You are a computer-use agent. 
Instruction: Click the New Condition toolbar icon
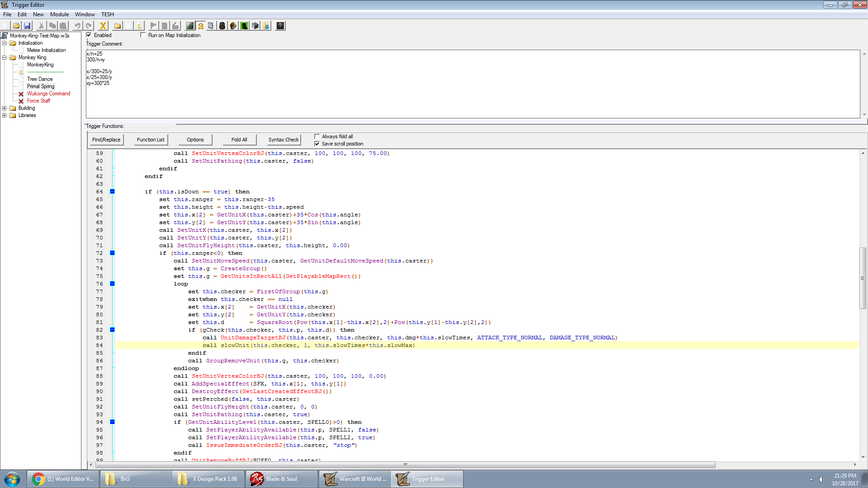(165, 26)
